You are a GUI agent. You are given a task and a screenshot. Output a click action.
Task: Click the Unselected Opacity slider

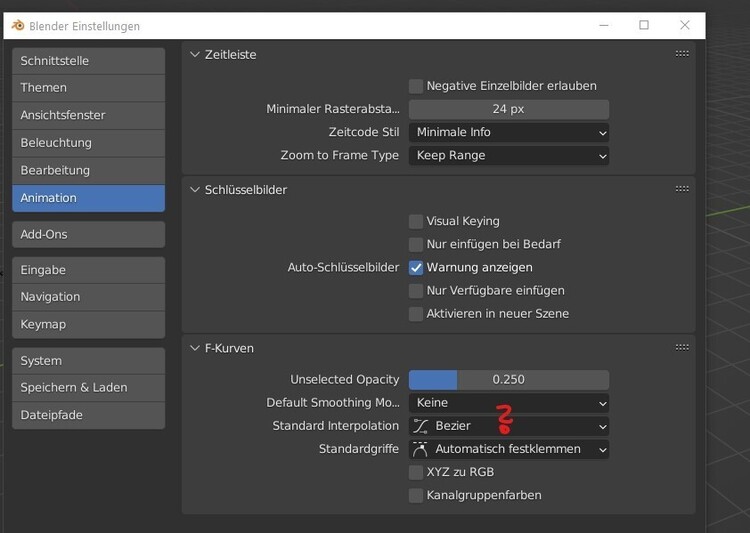(x=508, y=380)
